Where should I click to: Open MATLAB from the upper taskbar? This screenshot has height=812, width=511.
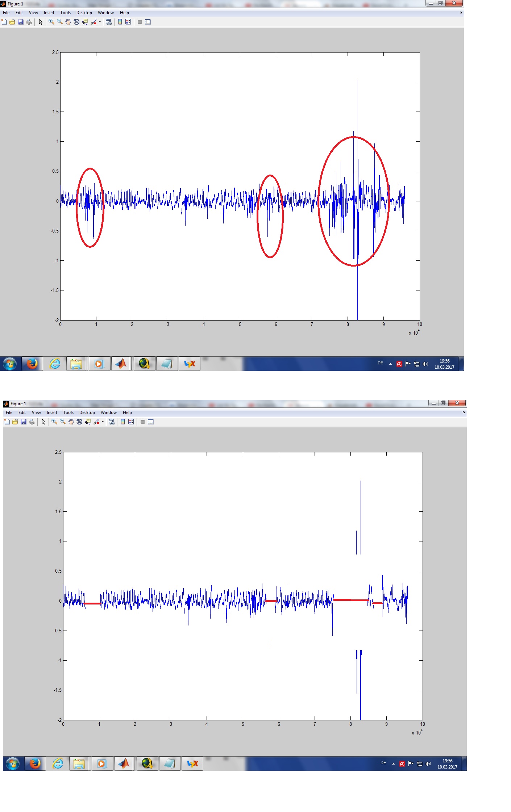(x=121, y=364)
